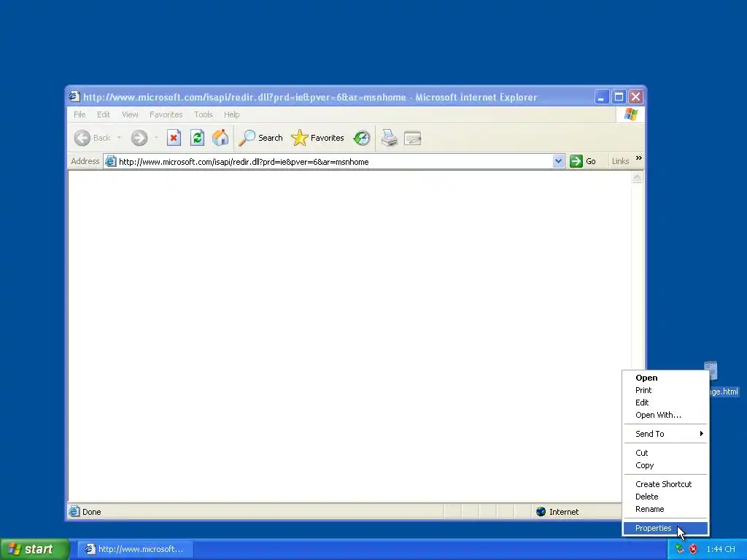Open the History clock icon
The height and width of the screenshot is (560, 747).
point(362,138)
